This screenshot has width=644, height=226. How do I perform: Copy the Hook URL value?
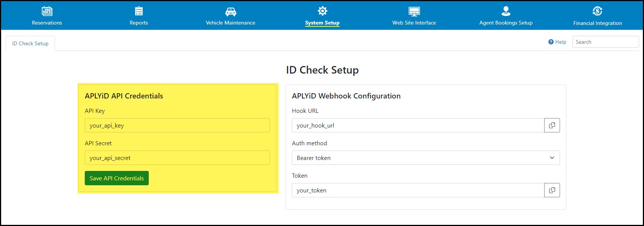552,125
